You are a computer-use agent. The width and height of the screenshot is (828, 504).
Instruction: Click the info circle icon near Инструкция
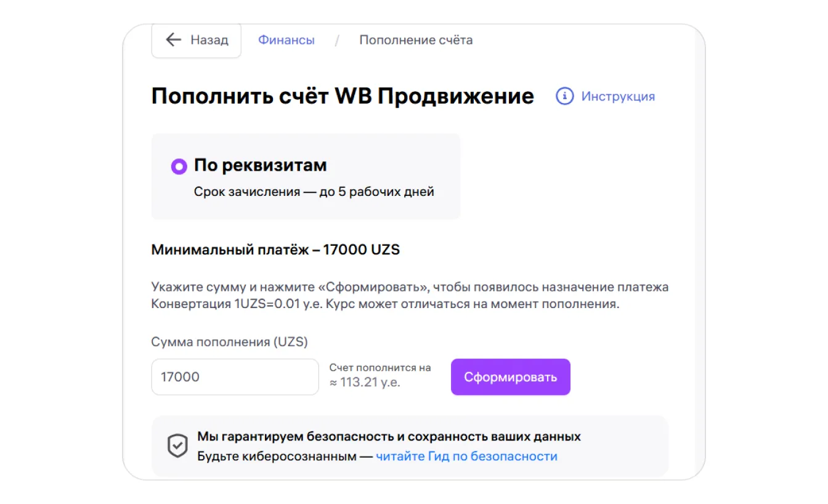(564, 96)
